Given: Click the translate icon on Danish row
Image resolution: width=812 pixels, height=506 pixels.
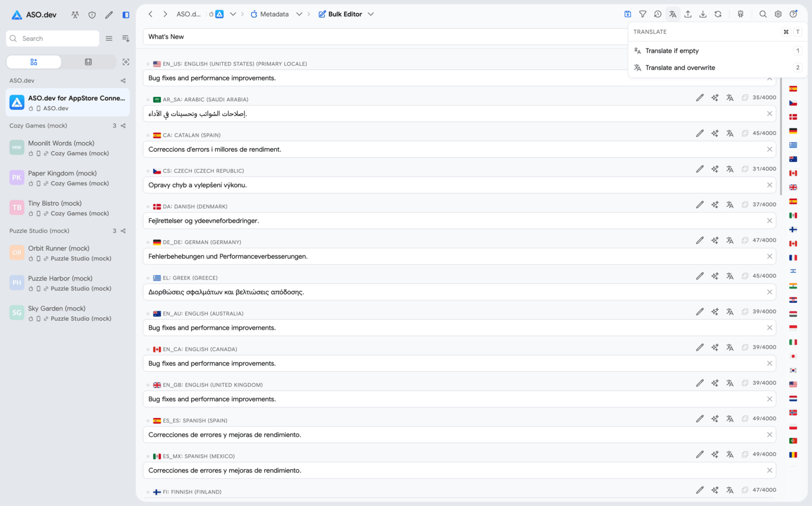Looking at the screenshot, I should pyautogui.click(x=730, y=205).
